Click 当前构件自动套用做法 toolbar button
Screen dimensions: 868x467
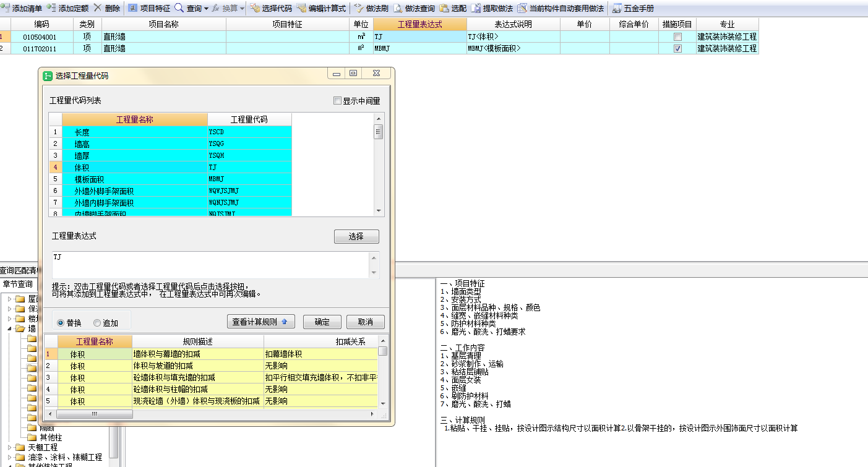click(x=561, y=9)
